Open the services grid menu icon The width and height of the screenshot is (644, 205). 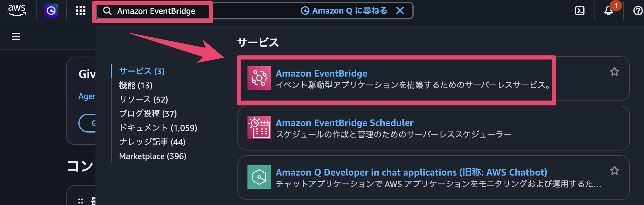point(80,11)
